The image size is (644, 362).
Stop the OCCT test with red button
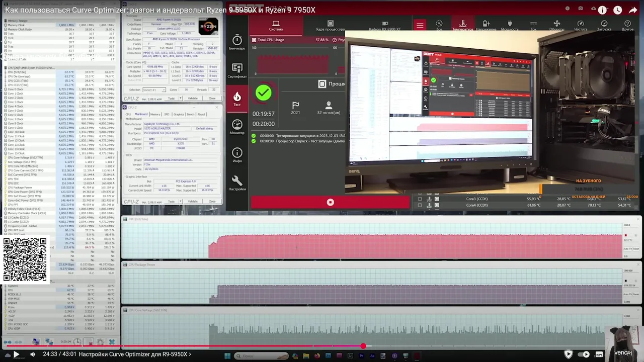331,202
